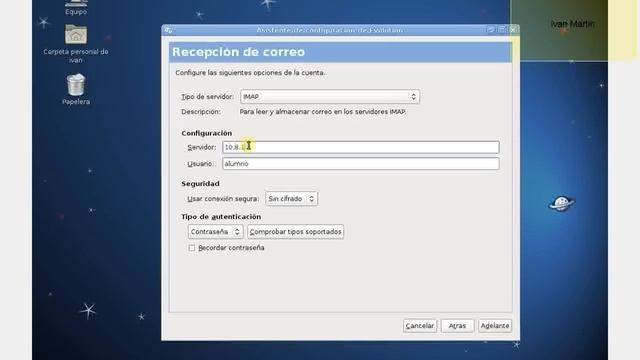Click the planet icon on desktop

(561, 203)
